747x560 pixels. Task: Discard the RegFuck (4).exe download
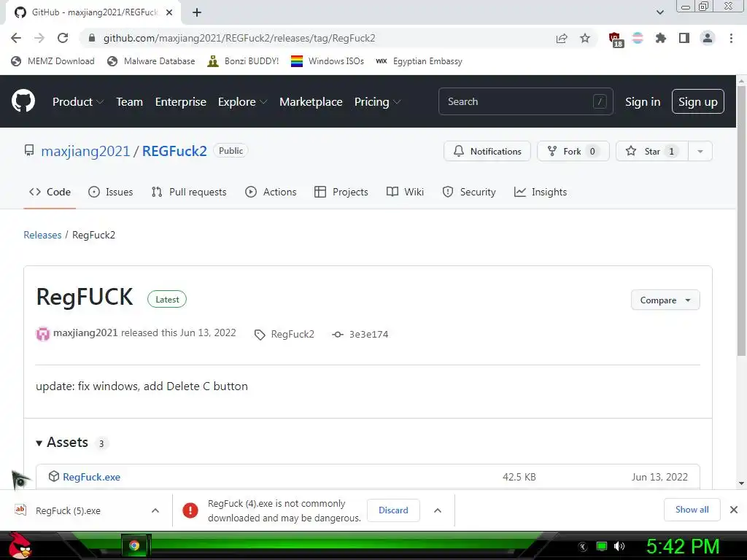click(x=393, y=510)
